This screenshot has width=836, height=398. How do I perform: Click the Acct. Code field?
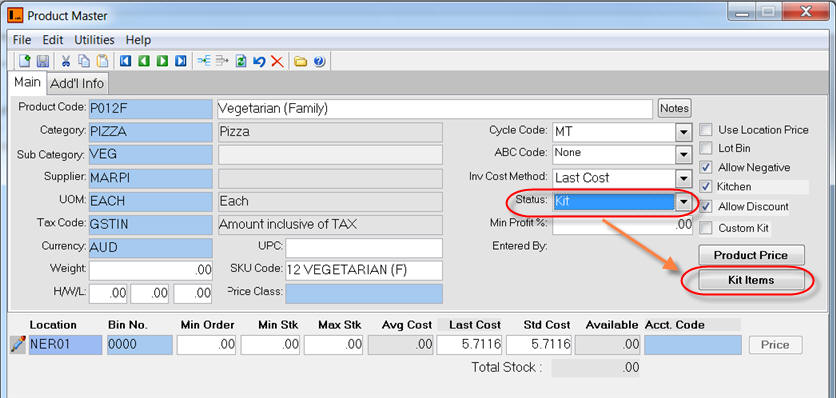tap(693, 345)
